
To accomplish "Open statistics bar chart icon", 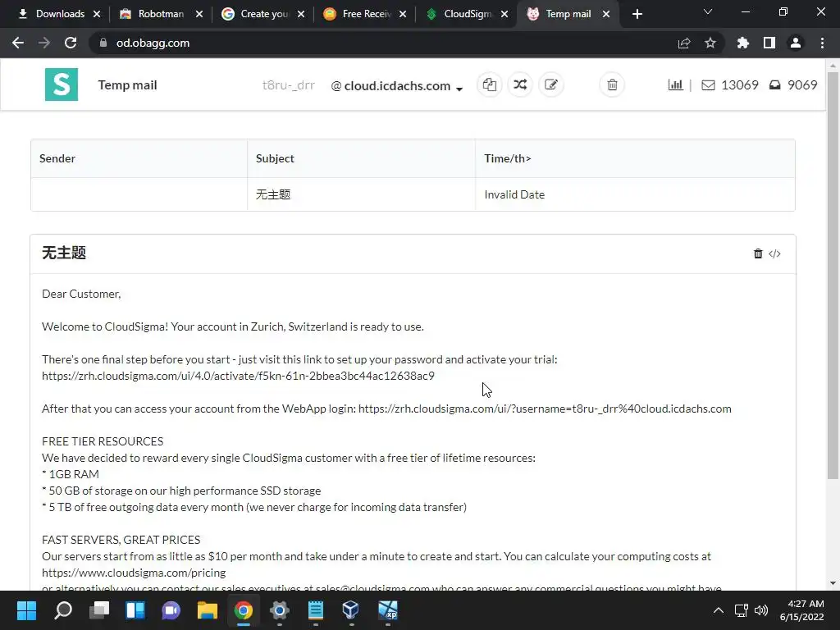I will [676, 84].
